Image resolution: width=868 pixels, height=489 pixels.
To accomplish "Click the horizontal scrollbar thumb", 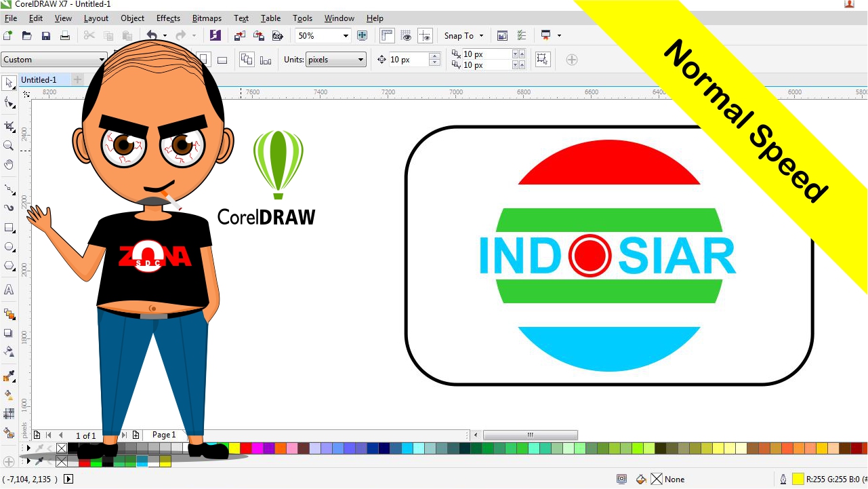I will (530, 435).
